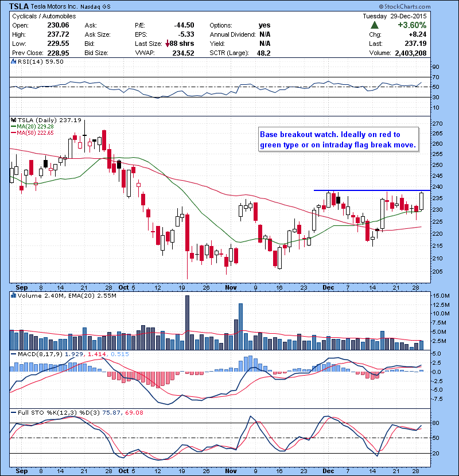
Task: Click the blue MACD legend line marker
Action: 14,354
